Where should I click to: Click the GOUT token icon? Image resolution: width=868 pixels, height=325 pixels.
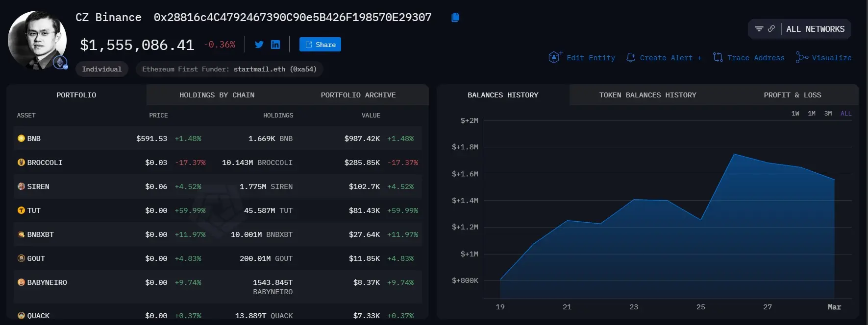[21, 258]
